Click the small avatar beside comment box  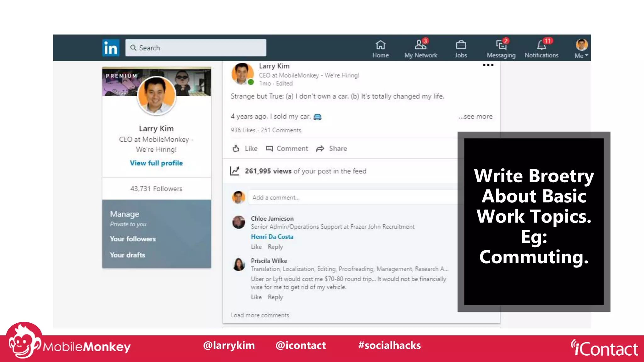[x=239, y=197]
